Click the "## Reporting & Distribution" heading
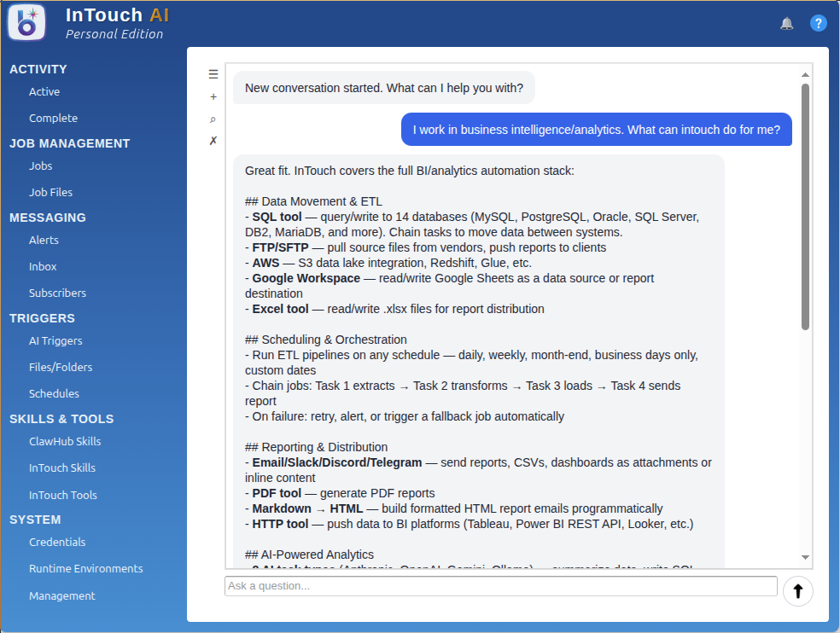 tap(316, 447)
